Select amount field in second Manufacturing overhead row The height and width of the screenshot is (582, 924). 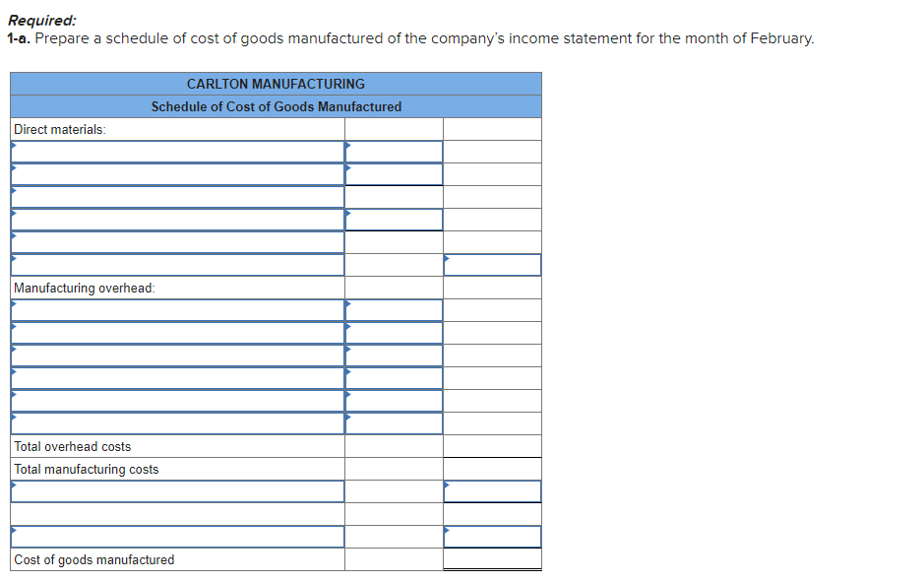tap(394, 333)
